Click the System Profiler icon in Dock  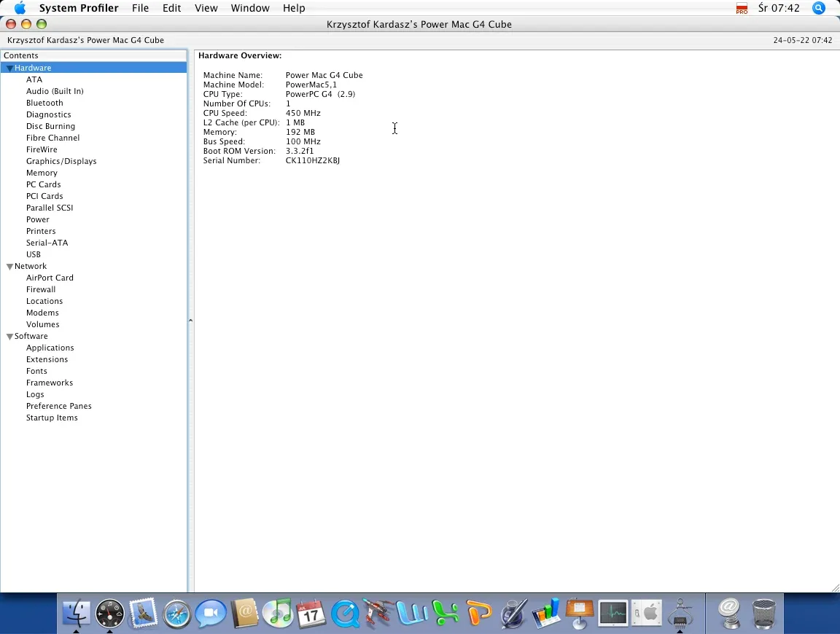(x=680, y=614)
